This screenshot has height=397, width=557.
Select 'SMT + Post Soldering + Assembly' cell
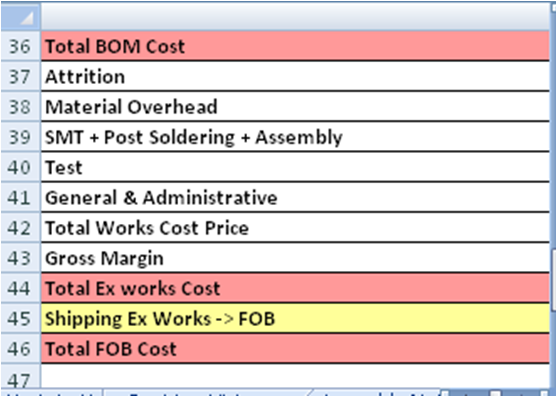295,137
